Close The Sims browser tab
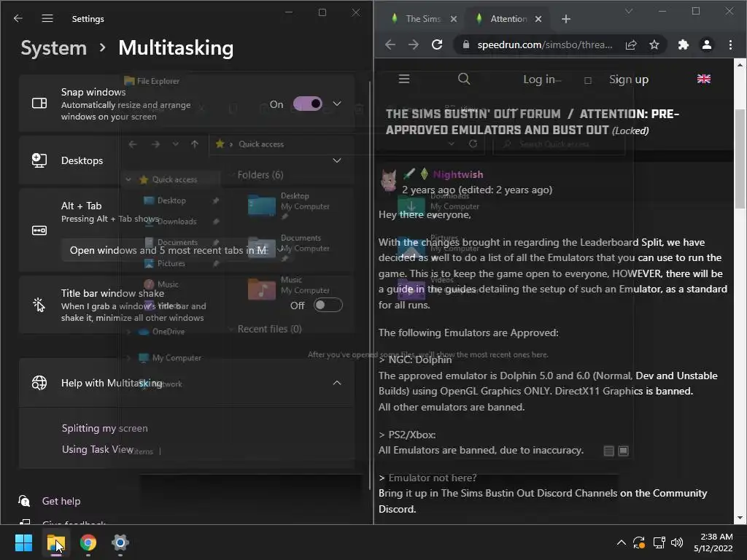Image resolution: width=747 pixels, height=560 pixels. (454, 19)
